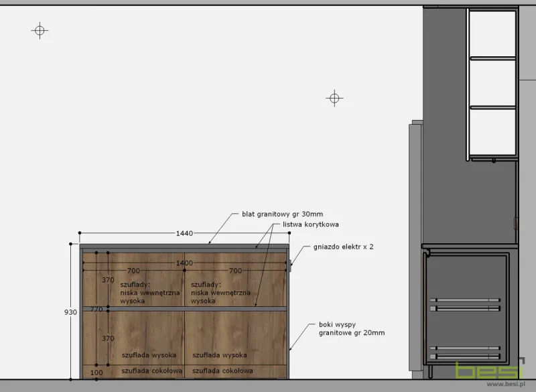Viewport: 536px width, 392px height.
Task: Click the "blat granitowy gr 30mm" annotation
Action: click(282, 214)
